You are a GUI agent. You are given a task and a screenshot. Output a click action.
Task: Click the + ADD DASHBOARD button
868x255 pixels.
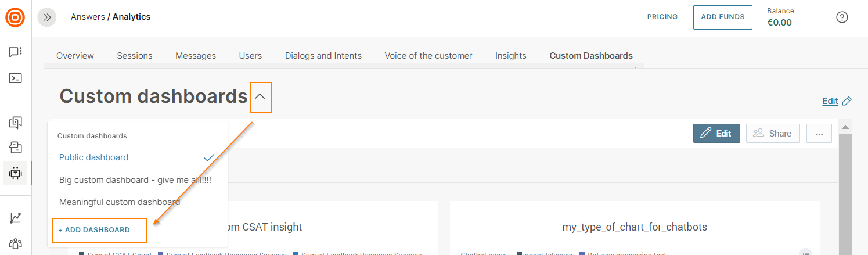(x=94, y=230)
